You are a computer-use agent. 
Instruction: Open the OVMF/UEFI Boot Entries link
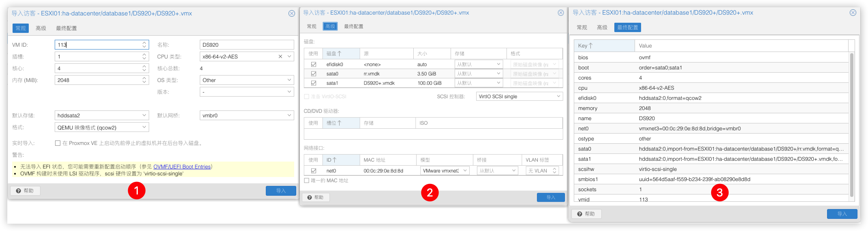[182, 166]
